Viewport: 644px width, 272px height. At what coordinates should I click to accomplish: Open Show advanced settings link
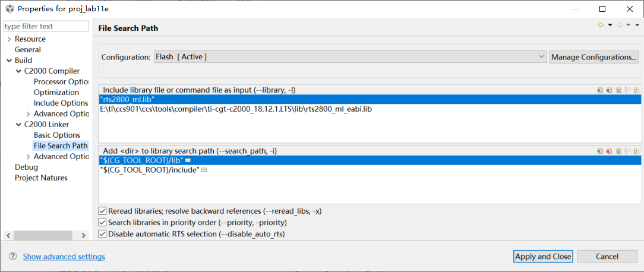[64, 257]
